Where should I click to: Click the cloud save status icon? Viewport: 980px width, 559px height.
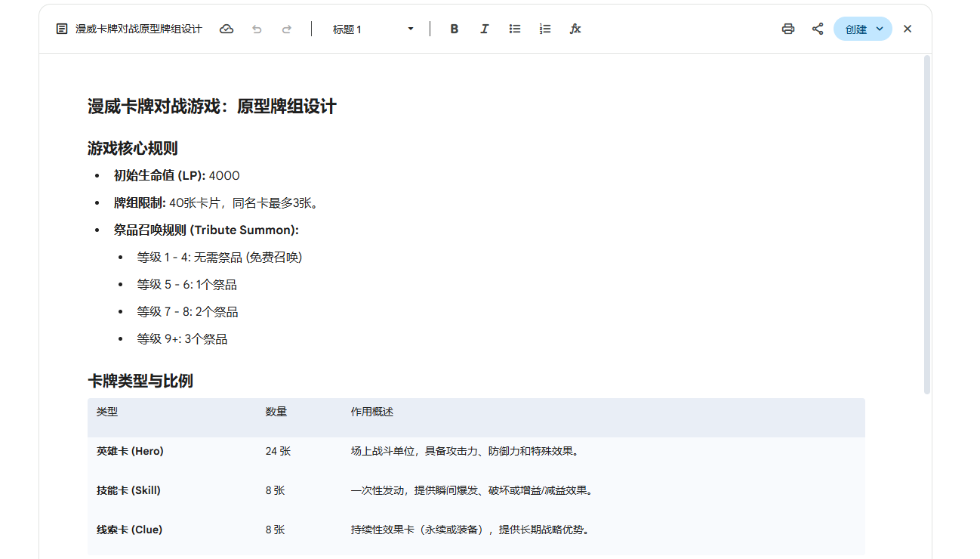tap(227, 29)
